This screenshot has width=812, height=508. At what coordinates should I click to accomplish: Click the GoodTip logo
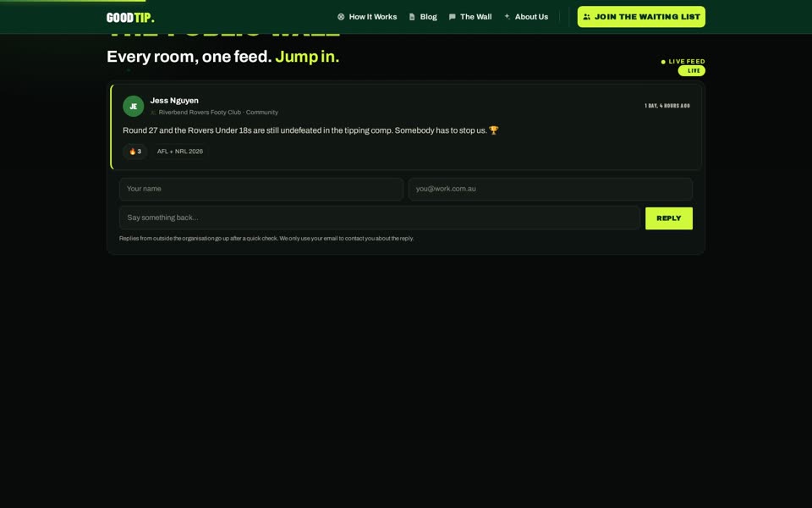tap(130, 18)
